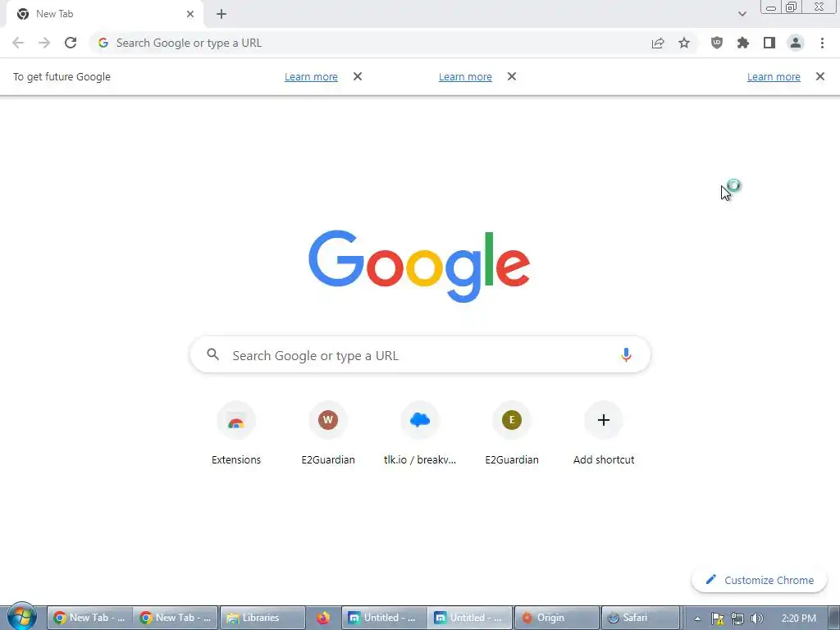Share this page icon in address bar
The image size is (840, 630).
click(658, 43)
